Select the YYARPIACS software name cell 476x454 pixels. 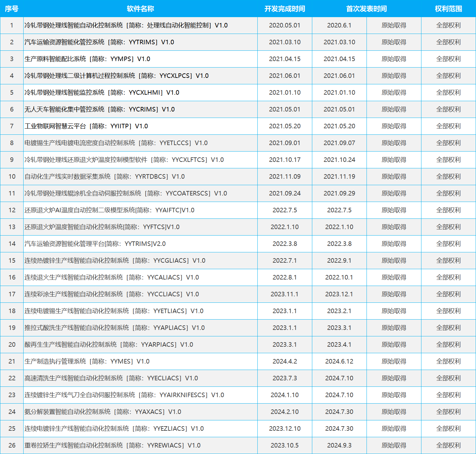tap(140, 345)
